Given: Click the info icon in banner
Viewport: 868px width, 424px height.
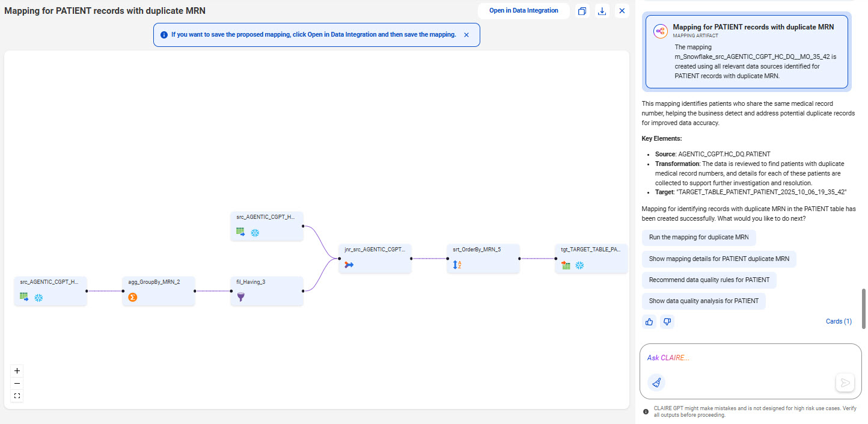Looking at the screenshot, I should click(x=164, y=35).
